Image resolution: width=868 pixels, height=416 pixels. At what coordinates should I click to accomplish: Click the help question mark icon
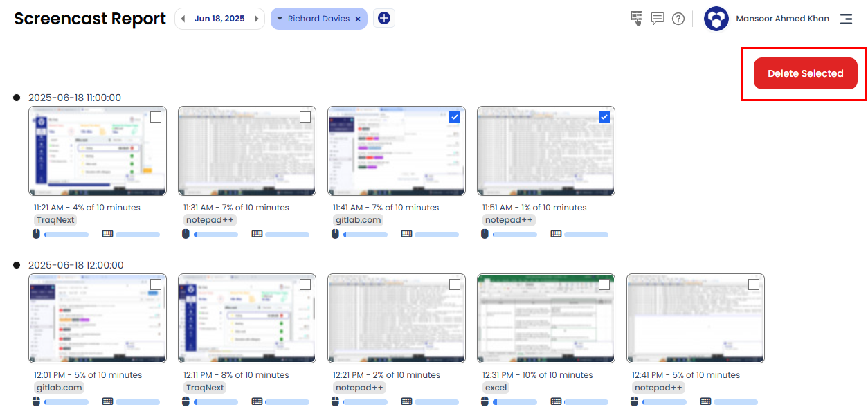pos(678,19)
